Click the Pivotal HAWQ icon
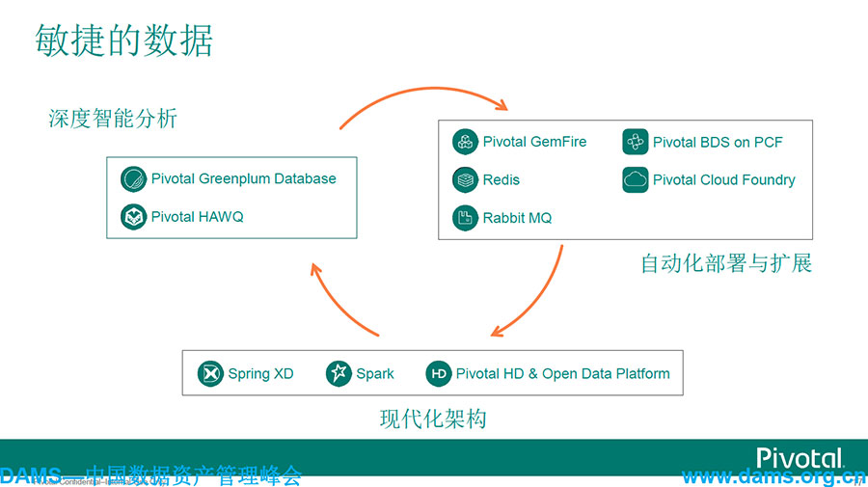 coord(133,217)
